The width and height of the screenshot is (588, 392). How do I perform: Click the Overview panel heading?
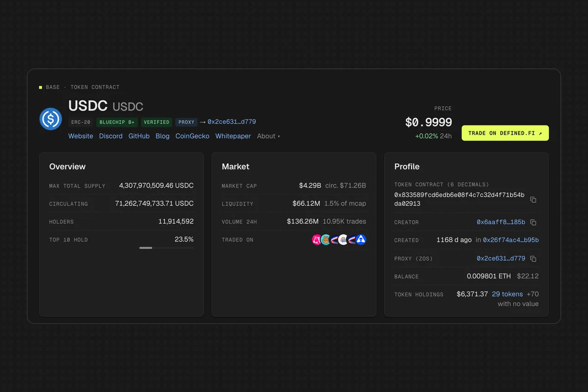point(67,167)
